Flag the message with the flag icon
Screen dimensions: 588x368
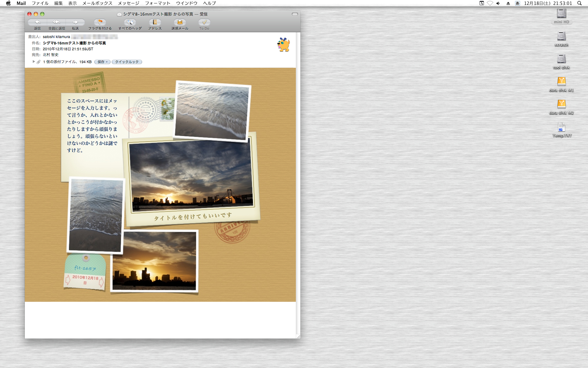coord(100,22)
